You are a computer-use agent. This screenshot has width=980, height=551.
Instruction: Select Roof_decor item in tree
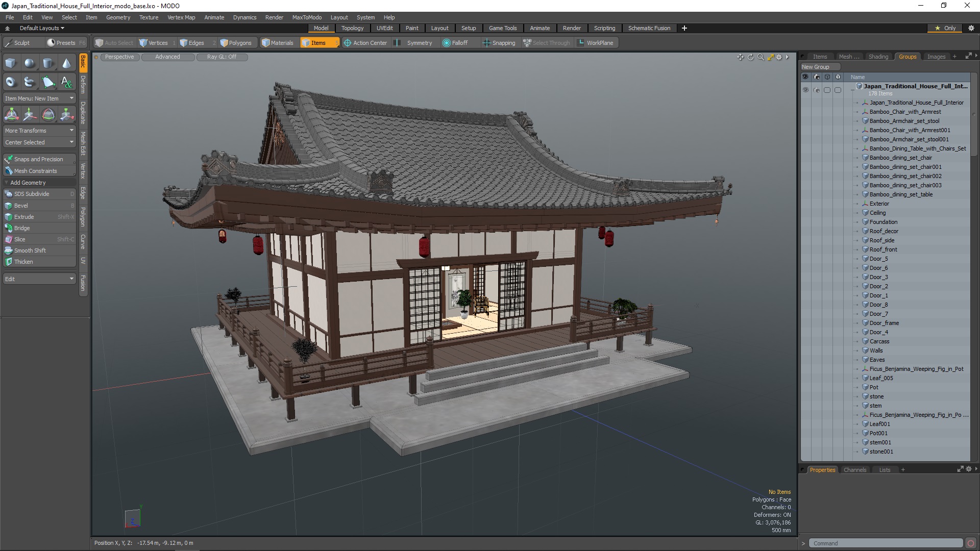(x=884, y=231)
